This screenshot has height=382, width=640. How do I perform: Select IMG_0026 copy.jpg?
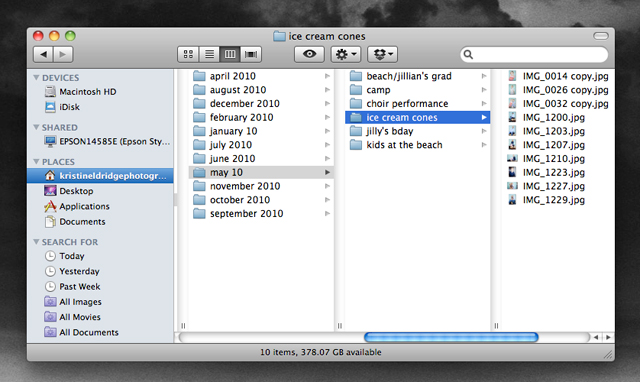click(558, 90)
